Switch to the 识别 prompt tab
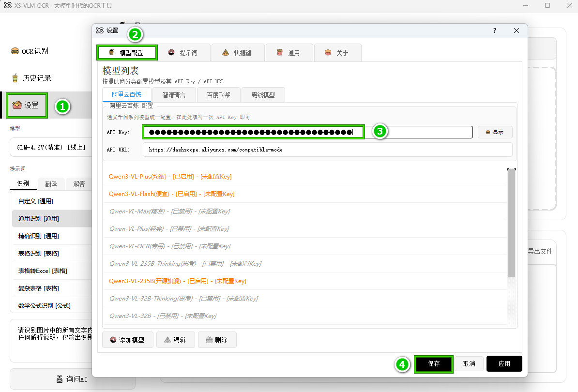 [23, 183]
